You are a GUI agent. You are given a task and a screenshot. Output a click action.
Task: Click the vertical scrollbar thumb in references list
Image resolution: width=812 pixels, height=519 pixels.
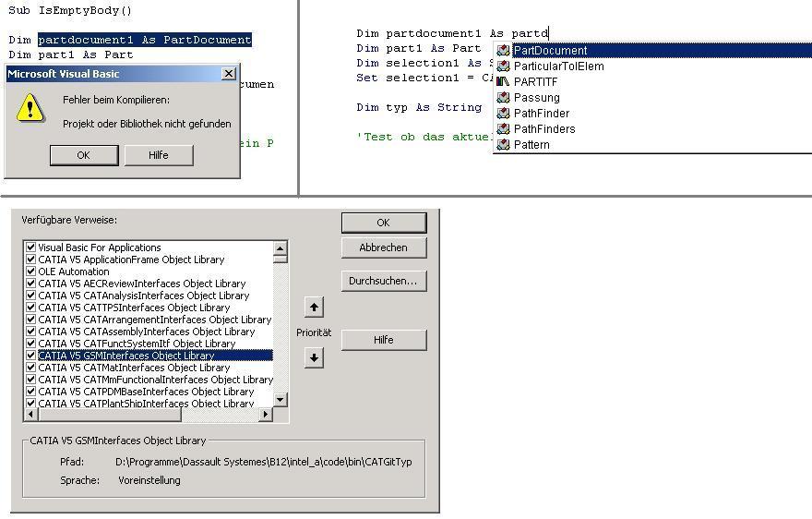click(x=281, y=259)
